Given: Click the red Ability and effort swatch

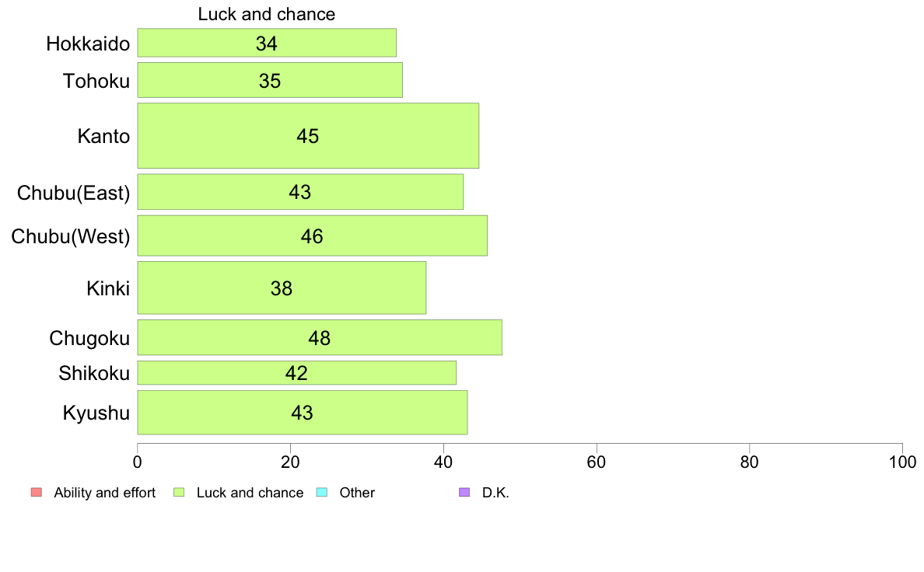Looking at the screenshot, I should tap(37, 493).
